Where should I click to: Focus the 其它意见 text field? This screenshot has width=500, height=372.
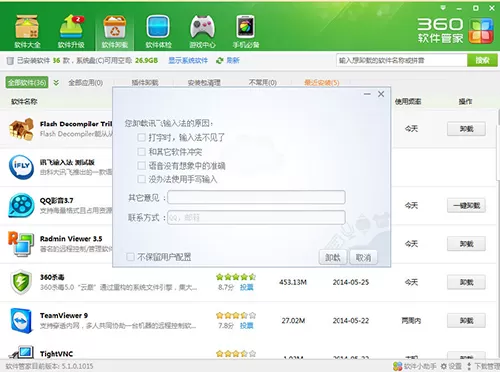point(256,197)
